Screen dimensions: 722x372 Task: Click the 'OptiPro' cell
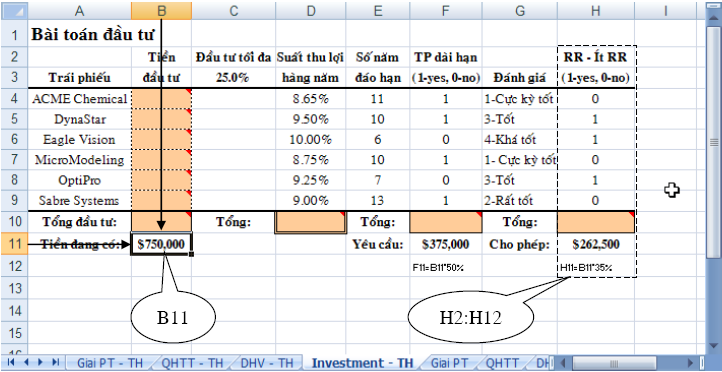(80, 180)
